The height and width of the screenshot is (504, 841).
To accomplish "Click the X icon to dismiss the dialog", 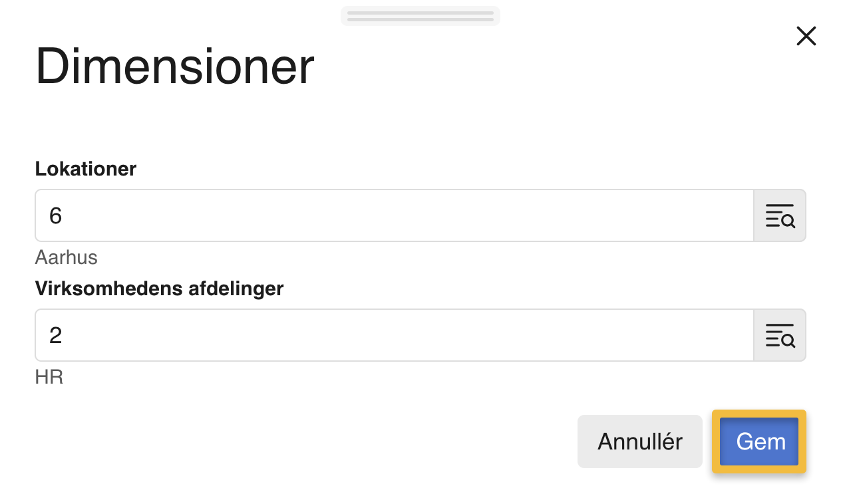I will [x=806, y=36].
